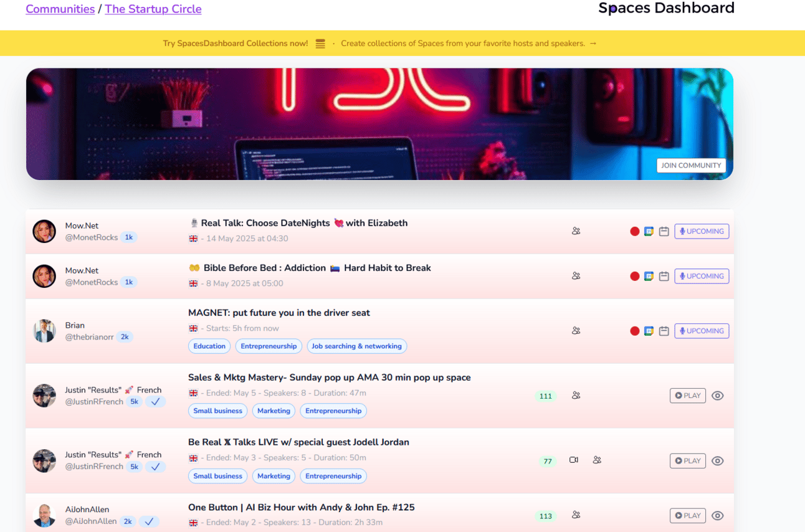This screenshot has width=805, height=532.
Task: Click the video camera icon in the Be Real Talks row
Action: [x=574, y=460]
